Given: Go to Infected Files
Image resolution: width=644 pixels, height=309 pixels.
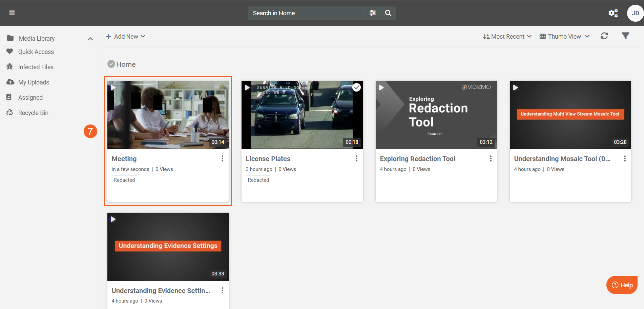Looking at the screenshot, I should (x=36, y=67).
